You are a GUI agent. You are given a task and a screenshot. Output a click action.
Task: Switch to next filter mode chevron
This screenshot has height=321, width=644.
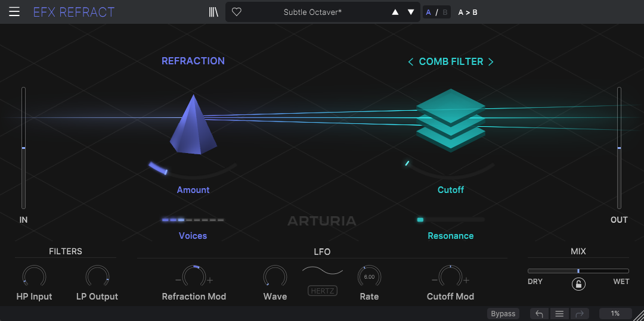pyautogui.click(x=491, y=62)
